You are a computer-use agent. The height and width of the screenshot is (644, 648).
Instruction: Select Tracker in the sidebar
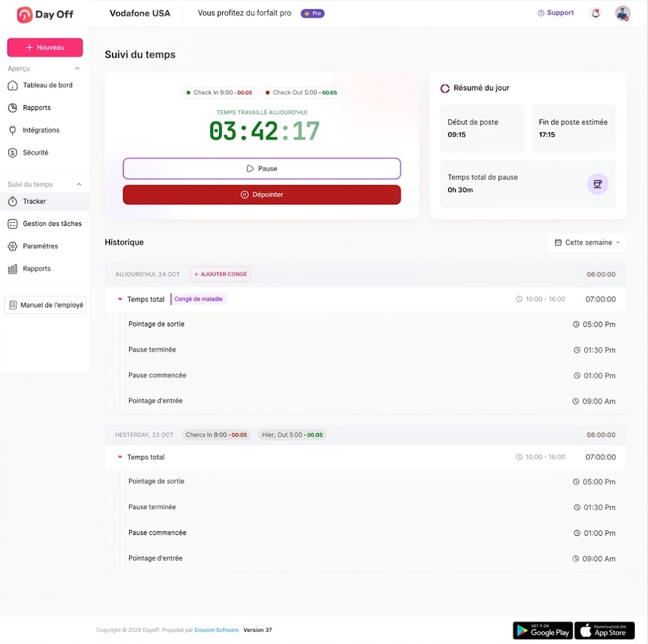(45, 202)
